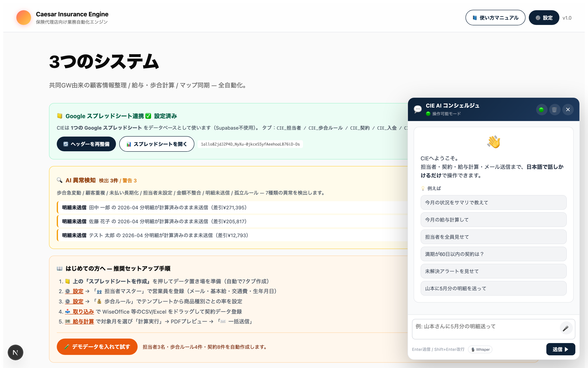588x368 pixels.
Task: Click the spreadsheet ID code text
Action: [250, 144]
